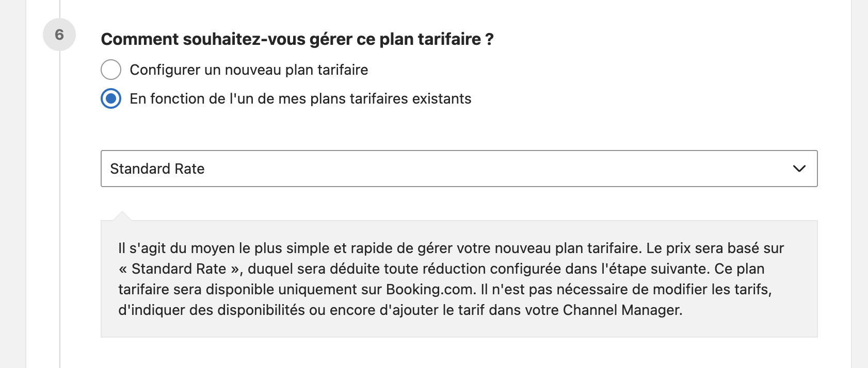
Task: Select the 'Configurer un nouveau plan tarifaire' radio
Action: [x=111, y=70]
